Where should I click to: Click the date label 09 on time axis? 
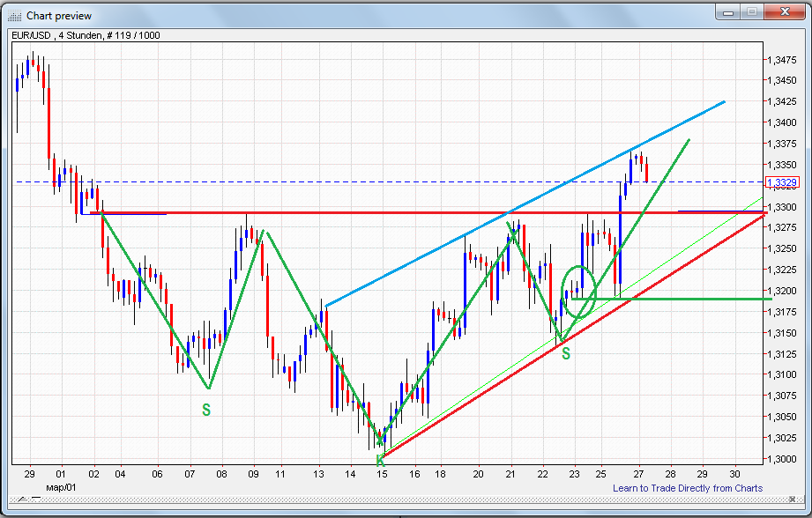[253, 474]
